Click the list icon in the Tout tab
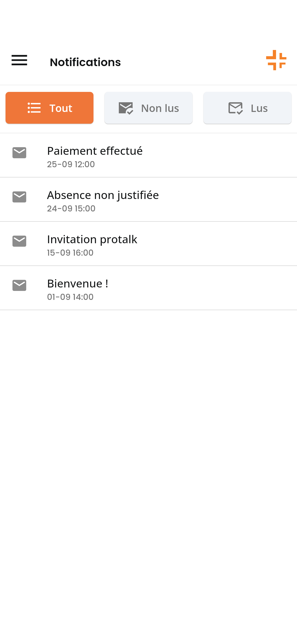The height and width of the screenshot is (644, 297). [x=34, y=108]
